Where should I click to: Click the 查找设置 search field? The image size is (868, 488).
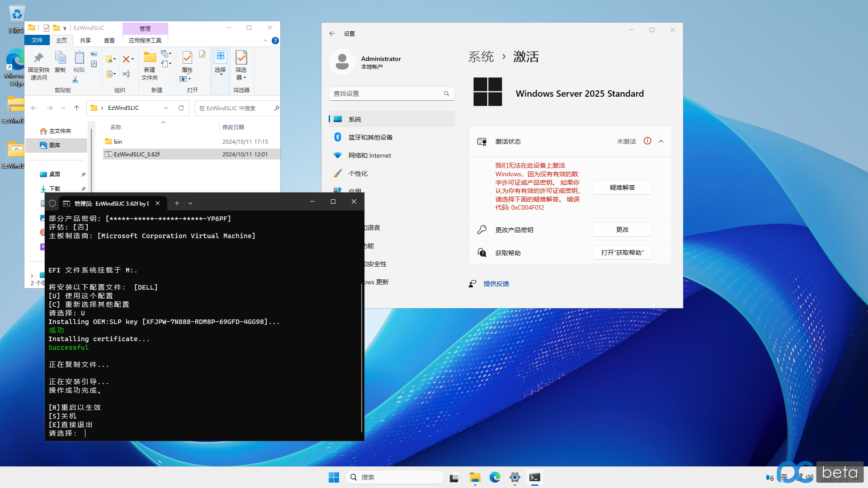pos(392,94)
